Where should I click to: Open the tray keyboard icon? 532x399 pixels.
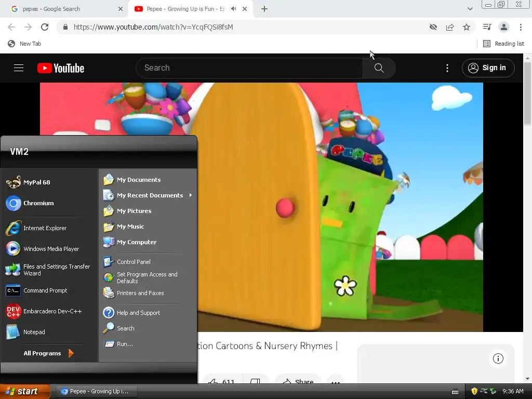click(455, 392)
